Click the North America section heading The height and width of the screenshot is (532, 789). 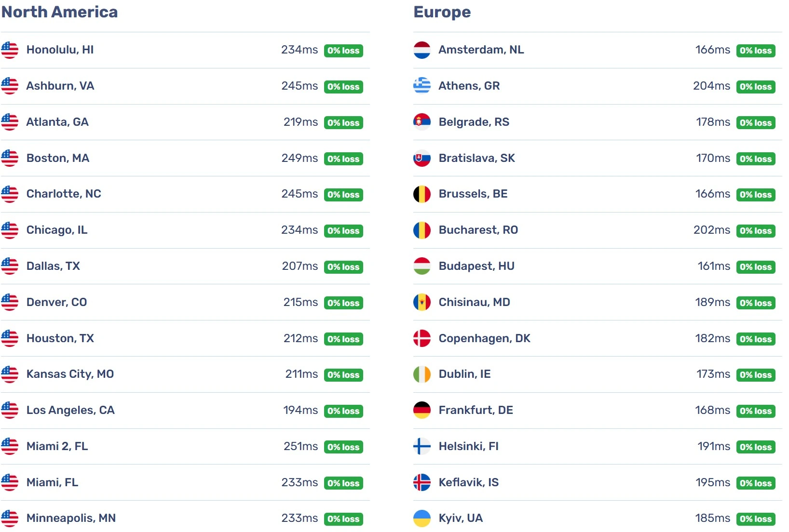point(60,12)
